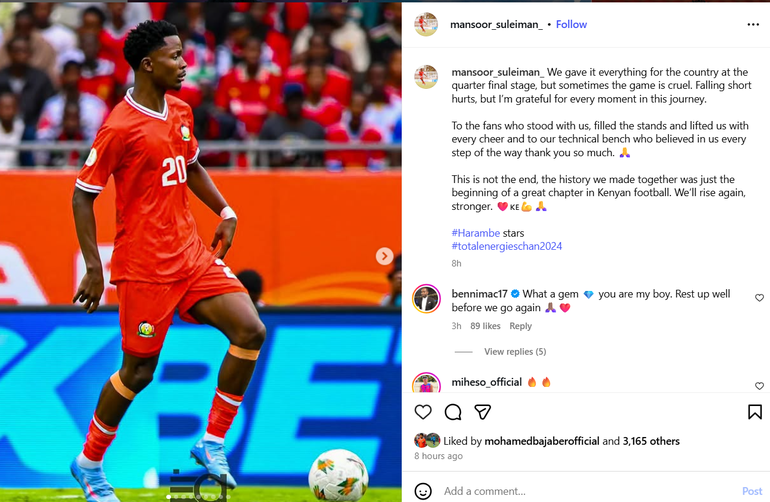View the 3,165 others who liked
This screenshot has height=502, width=770.
pyautogui.click(x=651, y=441)
